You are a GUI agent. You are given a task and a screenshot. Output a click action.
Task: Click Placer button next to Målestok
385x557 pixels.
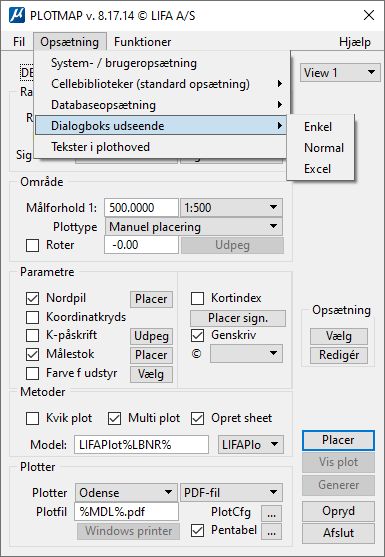(151, 355)
